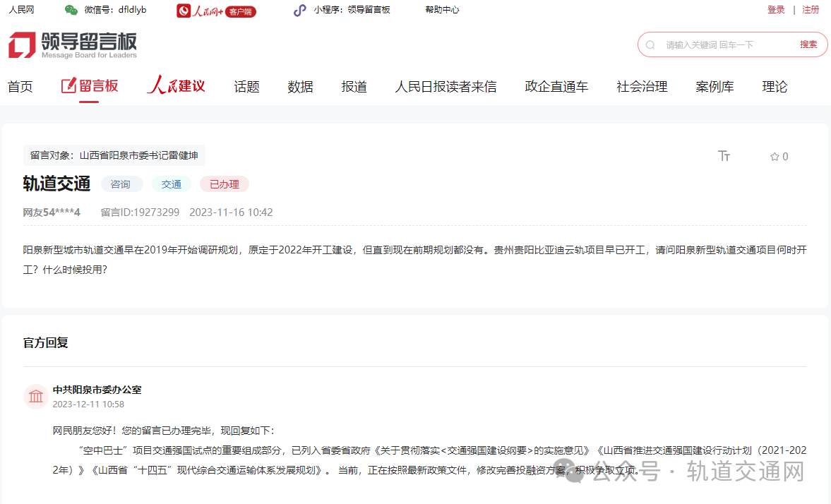Click the magnifier icon in search box
This screenshot has width=831, height=504.
(x=650, y=44)
